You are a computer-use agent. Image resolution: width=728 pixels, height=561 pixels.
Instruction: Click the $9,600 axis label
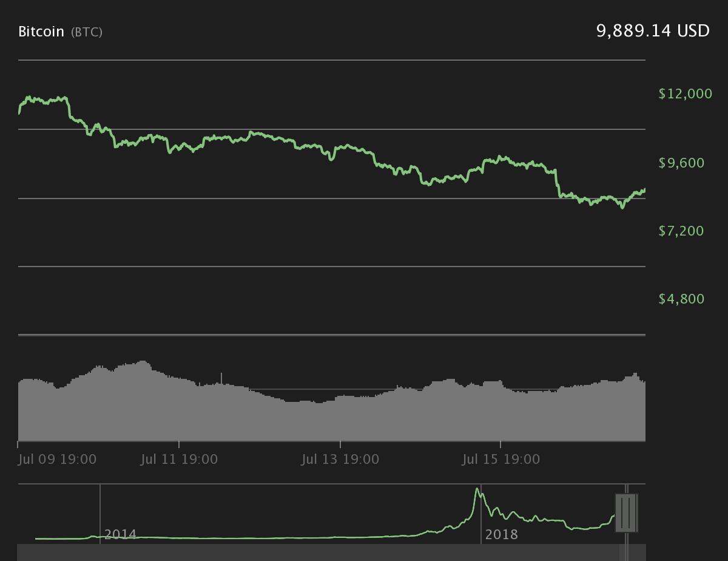pyautogui.click(x=681, y=163)
